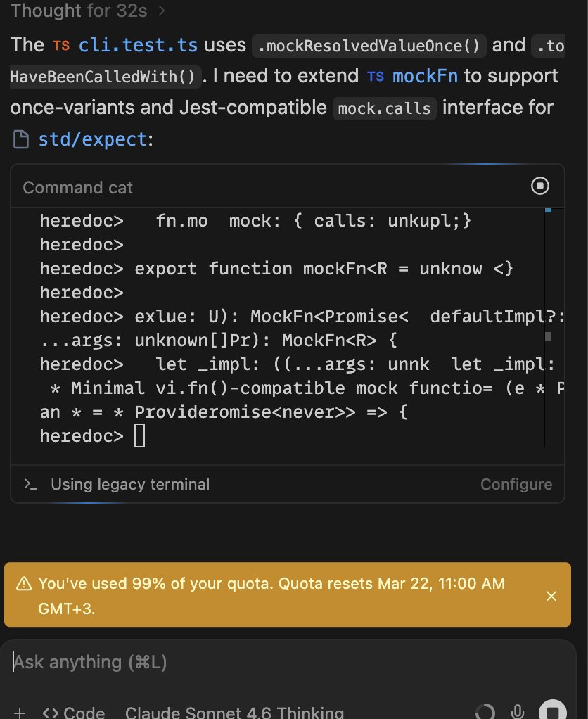Click the plus icon to add context
This screenshot has height=719, width=588.
[20, 712]
